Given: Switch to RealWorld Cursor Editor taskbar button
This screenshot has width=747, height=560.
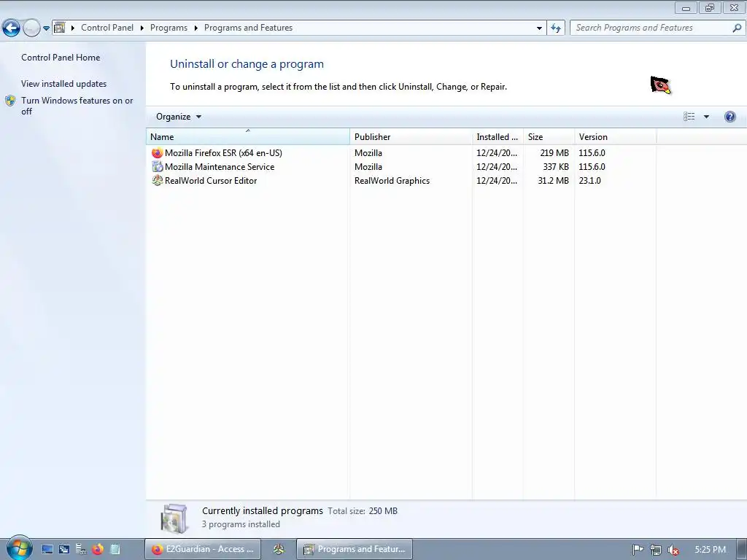Looking at the screenshot, I should click(x=279, y=550).
